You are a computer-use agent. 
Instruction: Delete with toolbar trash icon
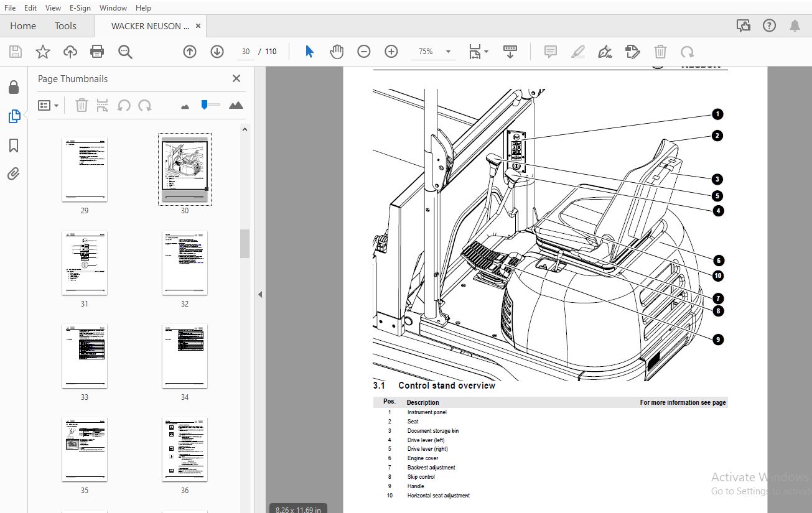660,52
